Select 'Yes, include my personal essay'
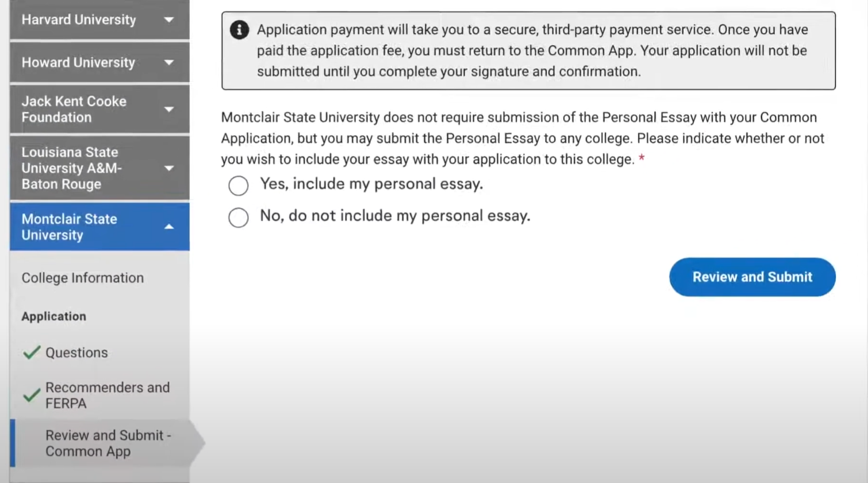 [x=238, y=185]
